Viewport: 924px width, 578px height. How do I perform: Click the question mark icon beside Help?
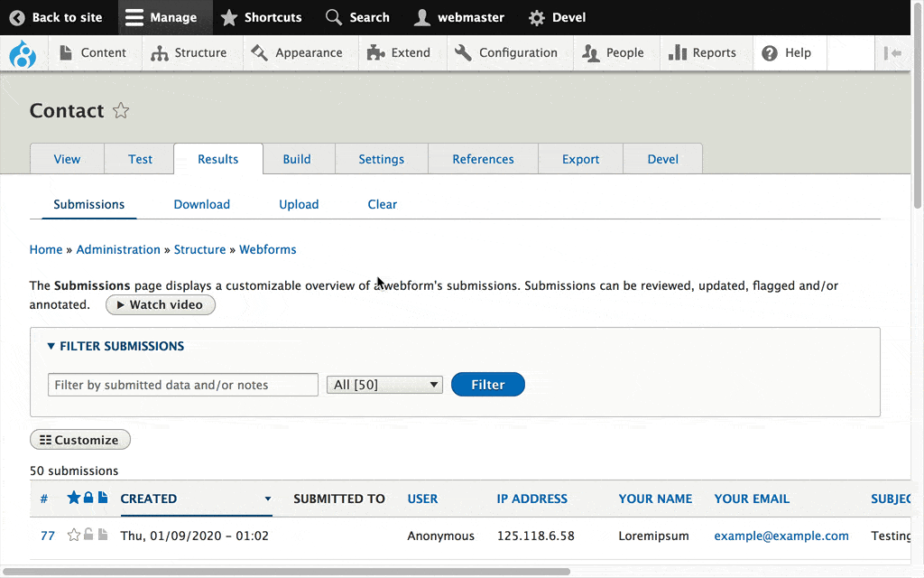770,53
